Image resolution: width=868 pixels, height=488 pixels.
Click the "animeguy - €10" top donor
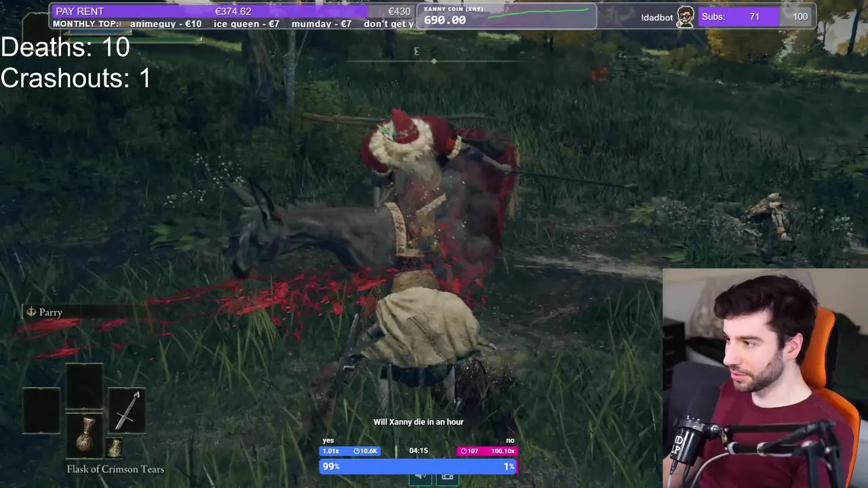click(x=165, y=24)
